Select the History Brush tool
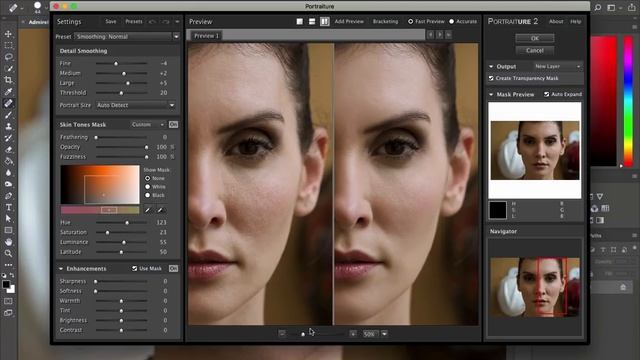 (x=8, y=138)
